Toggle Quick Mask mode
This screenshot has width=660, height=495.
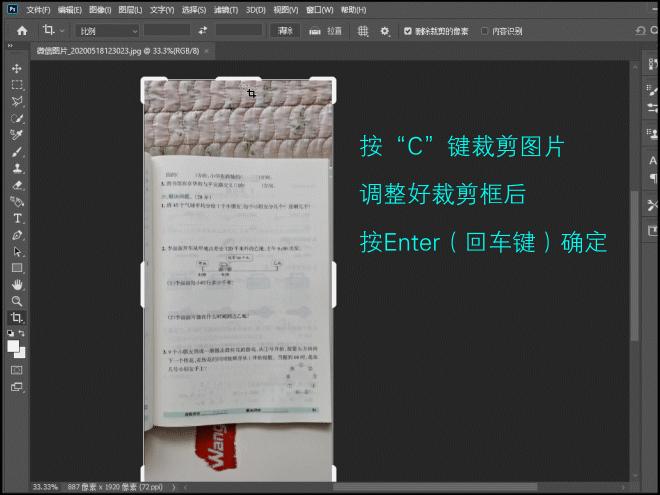tap(17, 370)
